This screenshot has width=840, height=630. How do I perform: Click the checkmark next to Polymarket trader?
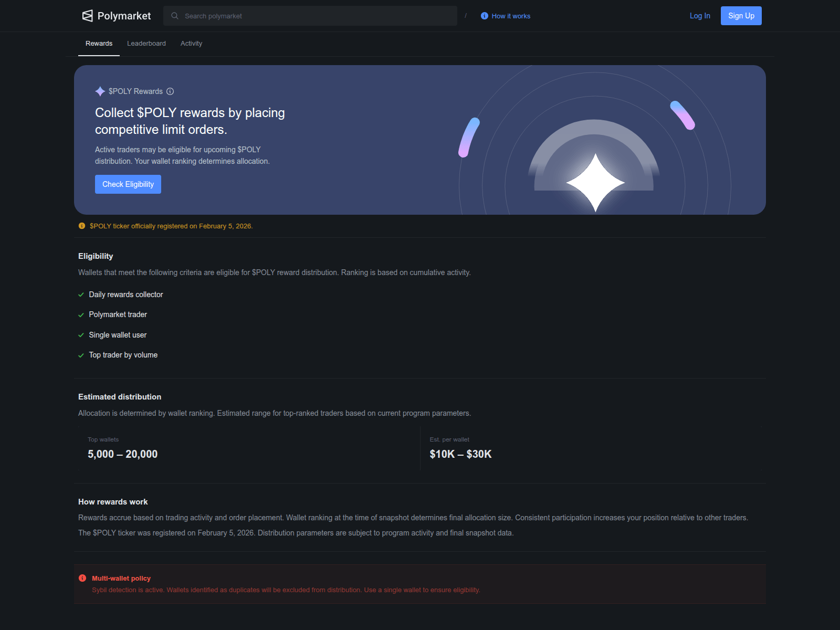tap(81, 314)
